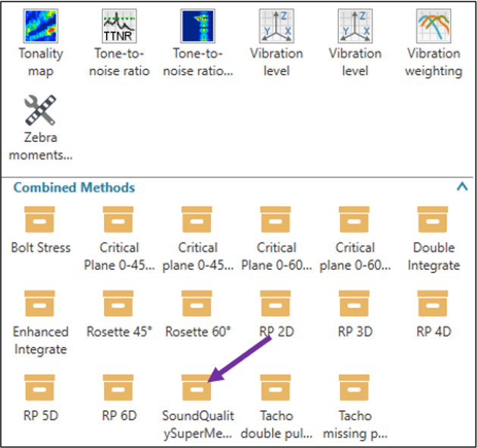
Task: Select the RP 4D method box
Action: (434, 304)
